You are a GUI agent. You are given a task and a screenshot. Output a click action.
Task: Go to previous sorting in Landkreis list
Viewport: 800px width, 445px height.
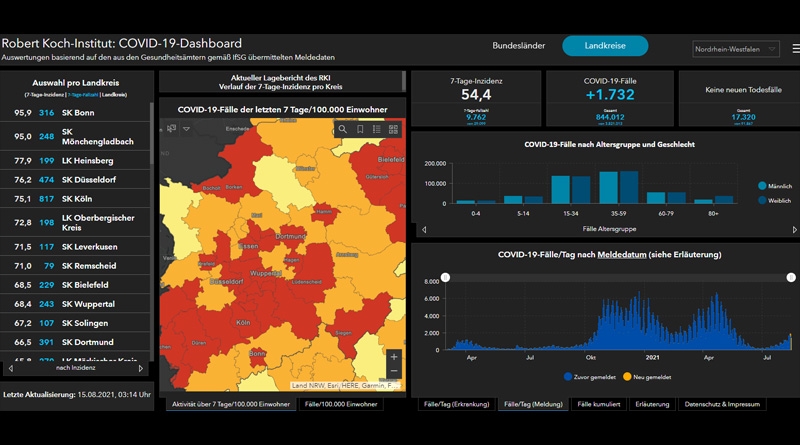pyautogui.click(x=11, y=368)
